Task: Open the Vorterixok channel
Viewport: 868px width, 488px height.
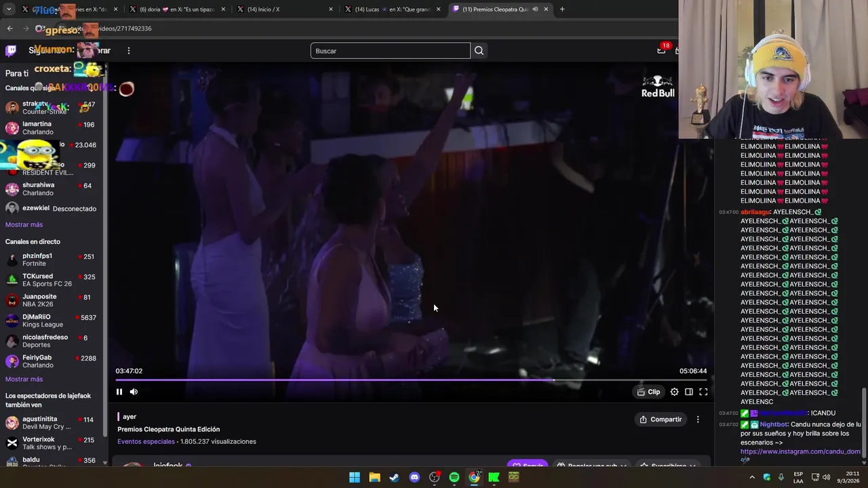Action: tap(53, 443)
